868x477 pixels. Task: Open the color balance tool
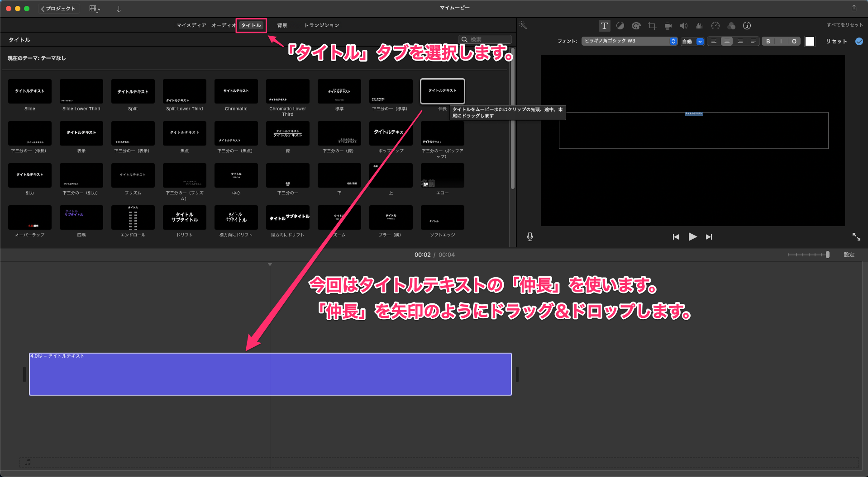(620, 26)
